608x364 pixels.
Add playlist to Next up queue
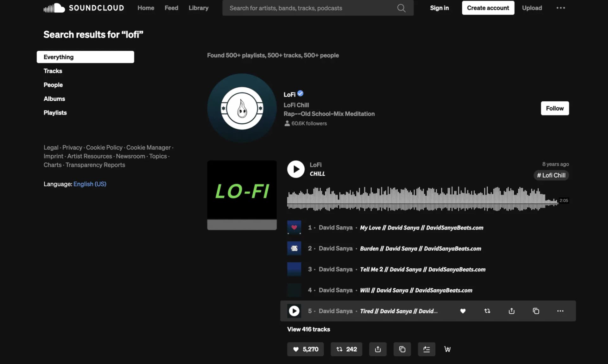(x=427, y=349)
